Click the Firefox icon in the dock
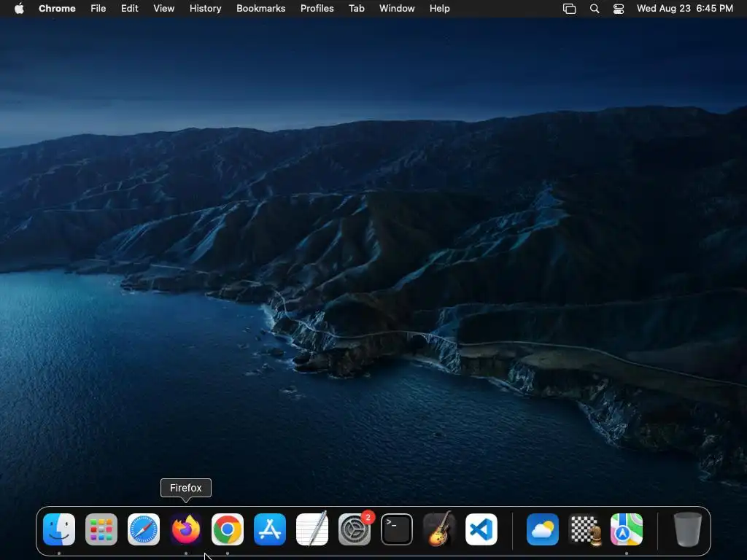Viewport: 747px width, 560px height. [186, 529]
